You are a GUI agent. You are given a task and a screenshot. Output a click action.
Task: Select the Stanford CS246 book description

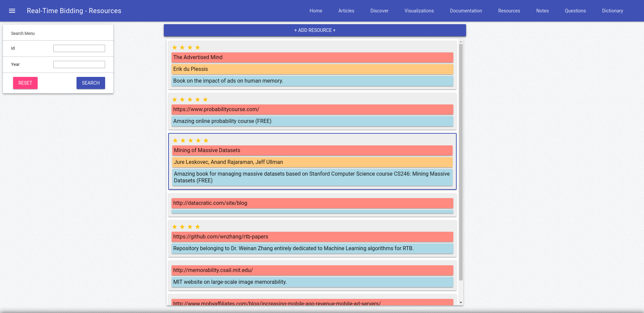click(x=312, y=177)
